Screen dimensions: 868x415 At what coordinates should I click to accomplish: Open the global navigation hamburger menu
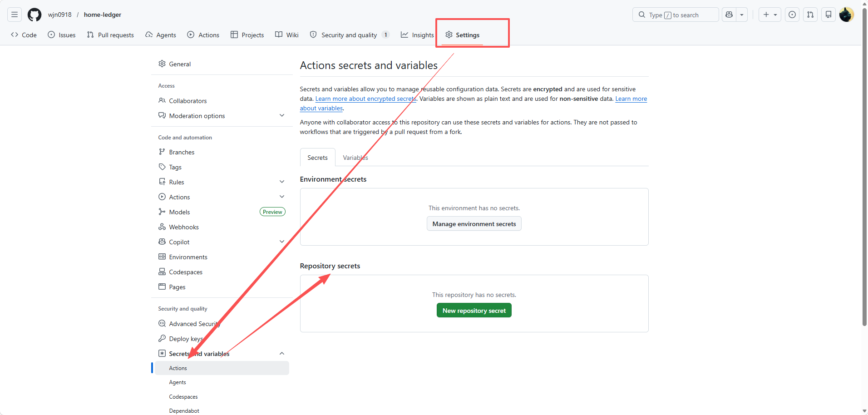point(15,15)
